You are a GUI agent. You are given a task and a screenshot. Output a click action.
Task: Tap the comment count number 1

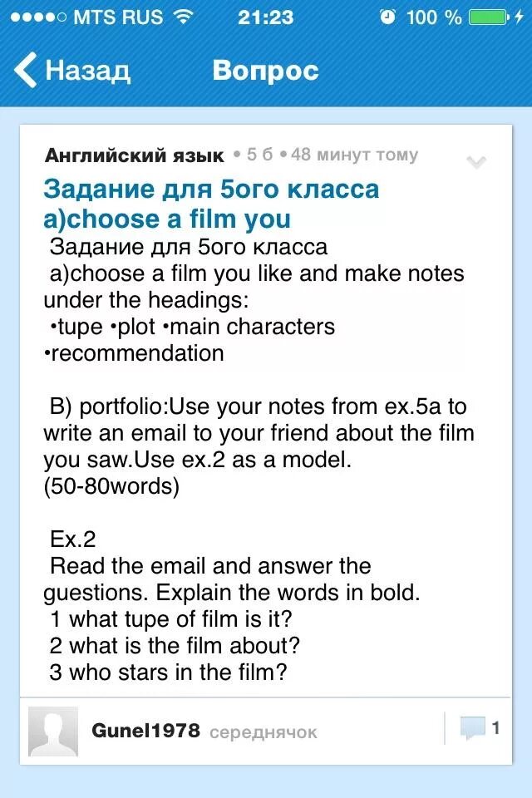[x=496, y=728]
